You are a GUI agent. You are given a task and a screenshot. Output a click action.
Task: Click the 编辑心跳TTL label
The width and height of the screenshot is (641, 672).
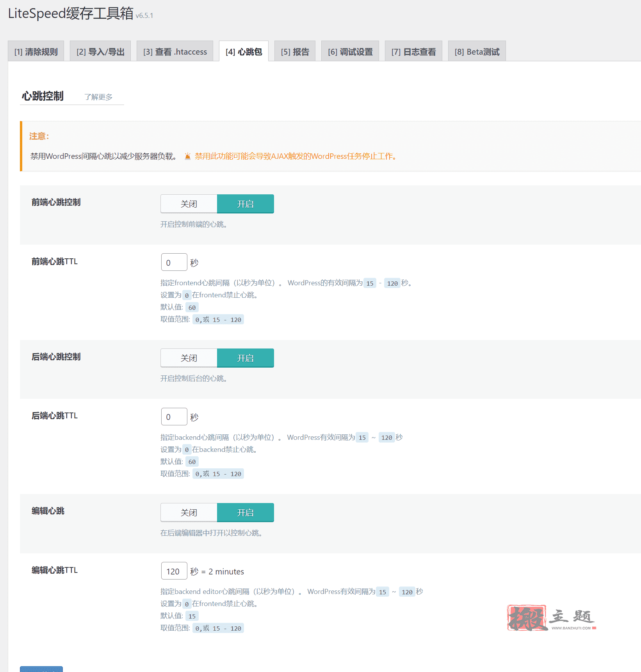[x=55, y=570]
